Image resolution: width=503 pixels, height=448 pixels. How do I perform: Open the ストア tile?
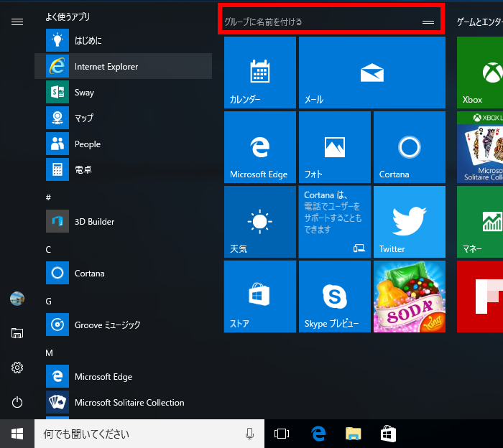coord(260,297)
